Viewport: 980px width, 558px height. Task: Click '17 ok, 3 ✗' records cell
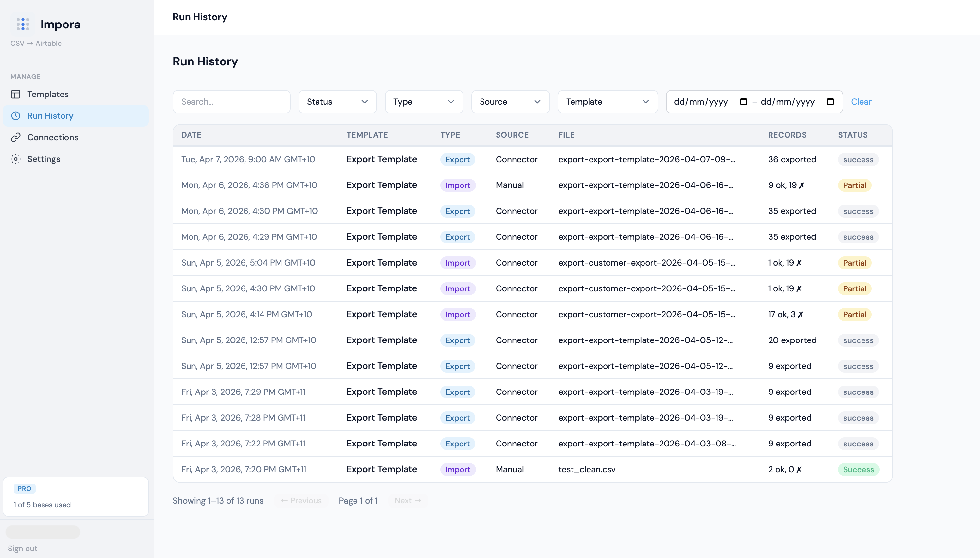(785, 314)
